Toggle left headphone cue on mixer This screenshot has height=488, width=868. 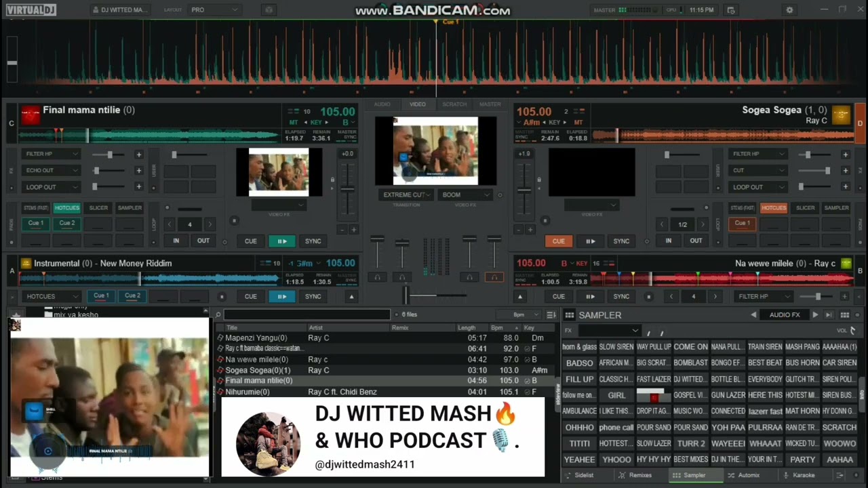click(378, 277)
